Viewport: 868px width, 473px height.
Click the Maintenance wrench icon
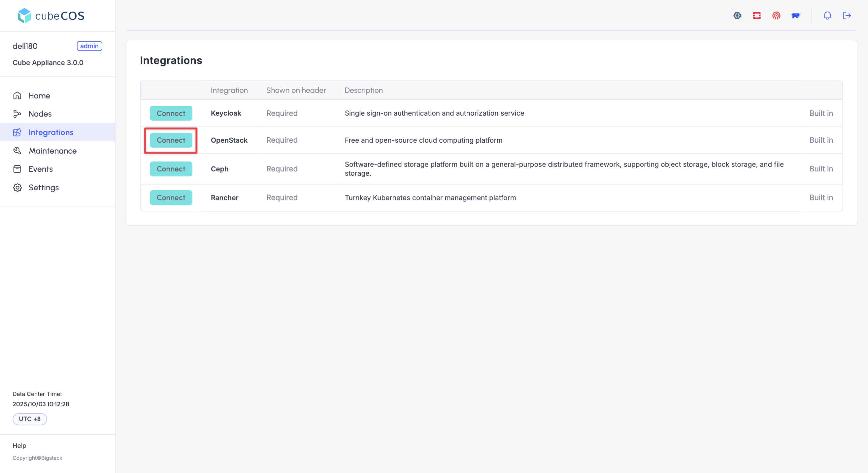(x=17, y=151)
